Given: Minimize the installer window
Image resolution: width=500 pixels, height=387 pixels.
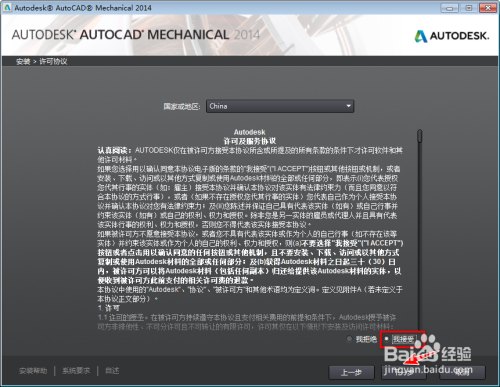Looking at the screenshot, I should (x=449, y=8).
